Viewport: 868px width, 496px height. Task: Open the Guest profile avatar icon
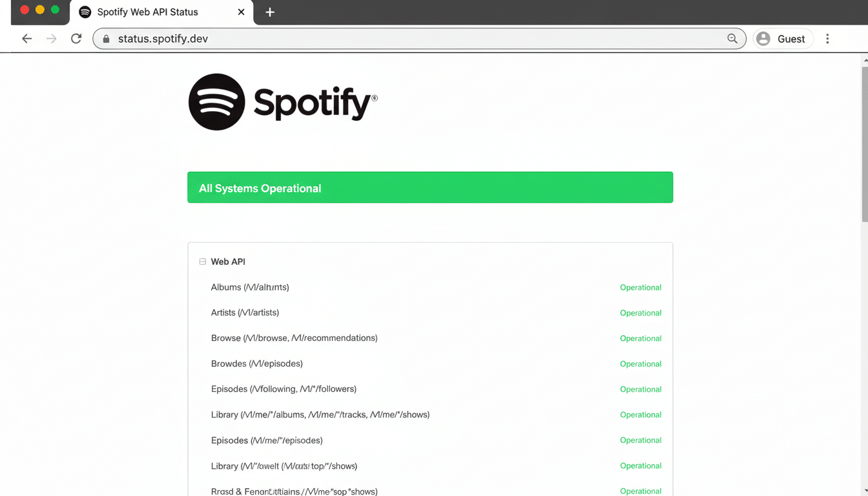pyautogui.click(x=763, y=38)
